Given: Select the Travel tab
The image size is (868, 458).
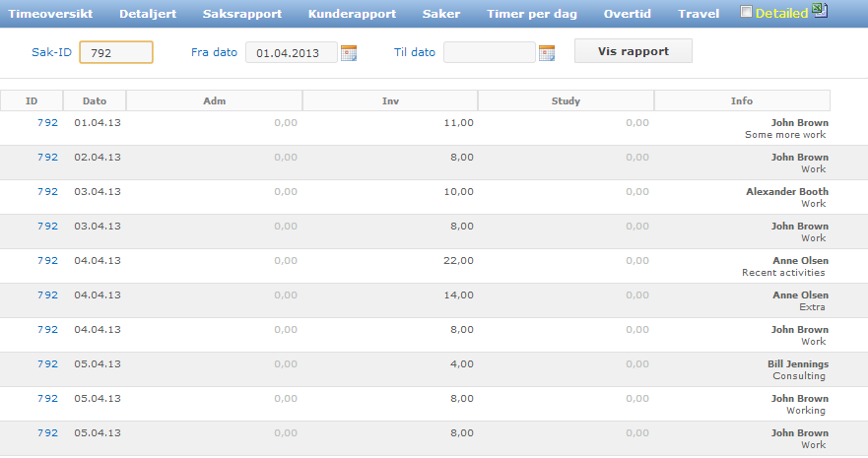Looking at the screenshot, I should point(699,14).
